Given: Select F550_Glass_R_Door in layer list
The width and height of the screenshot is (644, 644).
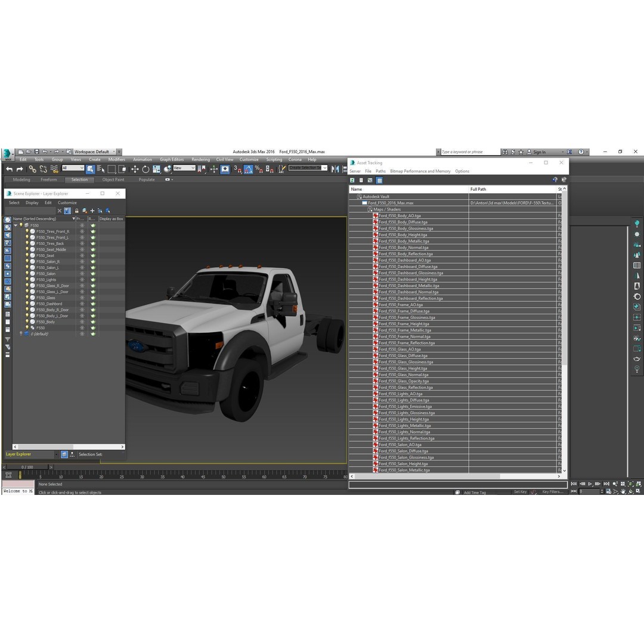Looking at the screenshot, I should (x=52, y=286).
